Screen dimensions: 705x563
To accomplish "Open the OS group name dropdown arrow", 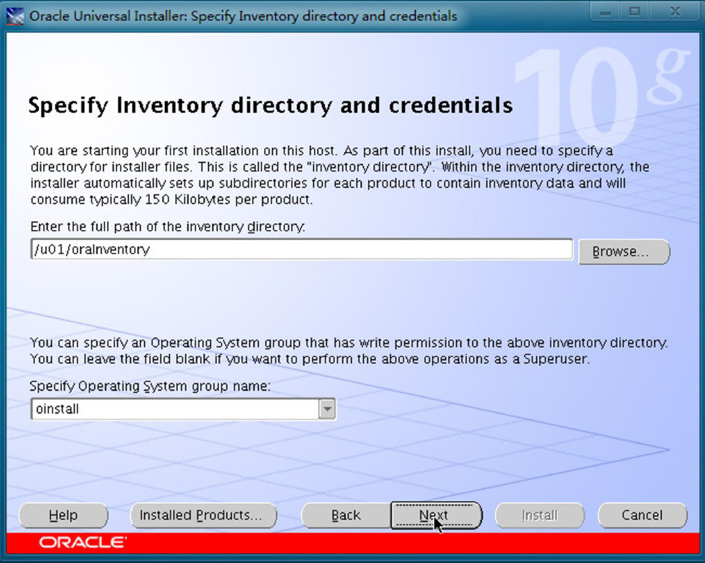I will click(x=327, y=409).
